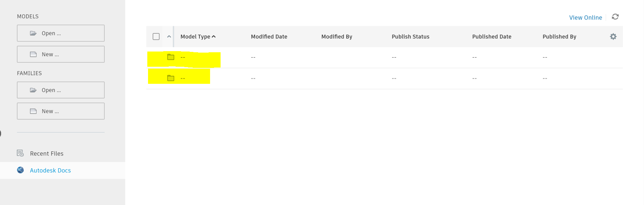The width and height of the screenshot is (644, 205).
Task: Collapse the chevron next to header checkbox
Action: (169, 37)
